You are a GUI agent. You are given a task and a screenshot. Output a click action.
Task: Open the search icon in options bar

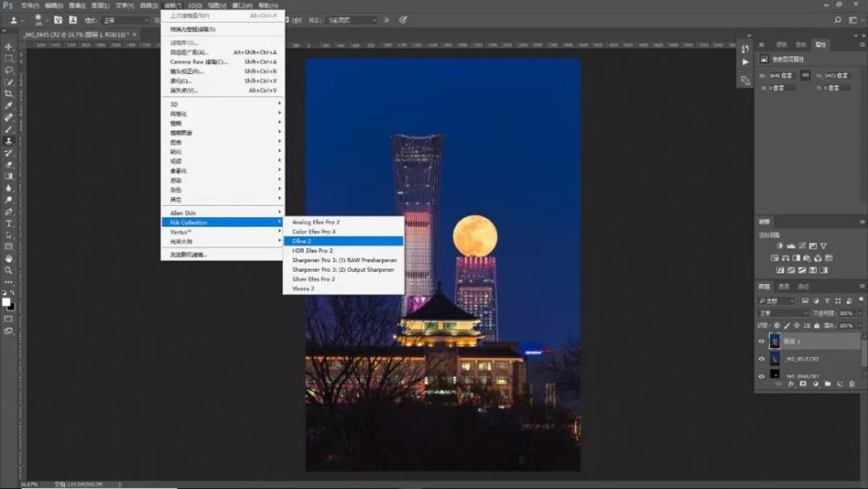(x=838, y=20)
